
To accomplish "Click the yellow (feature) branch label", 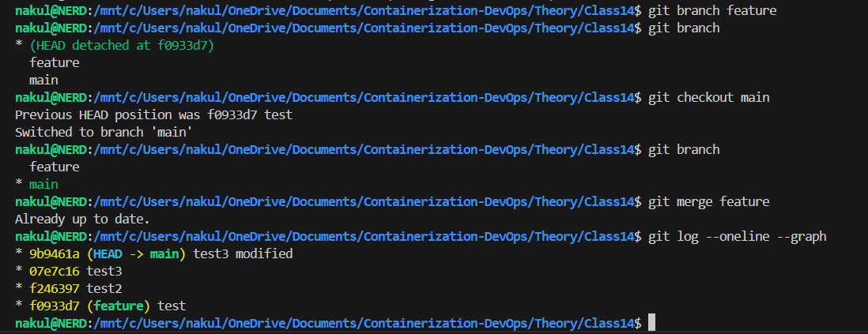I will (x=119, y=306).
